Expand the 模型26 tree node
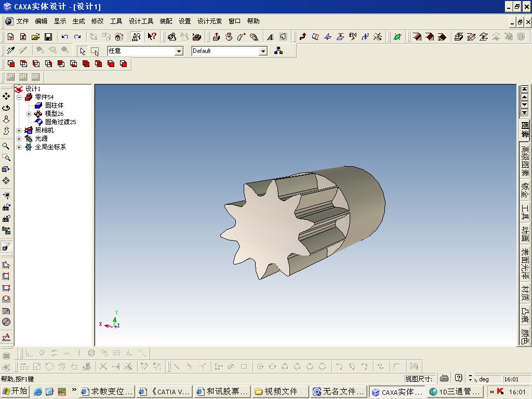The height and width of the screenshot is (399, 532). 29,114
